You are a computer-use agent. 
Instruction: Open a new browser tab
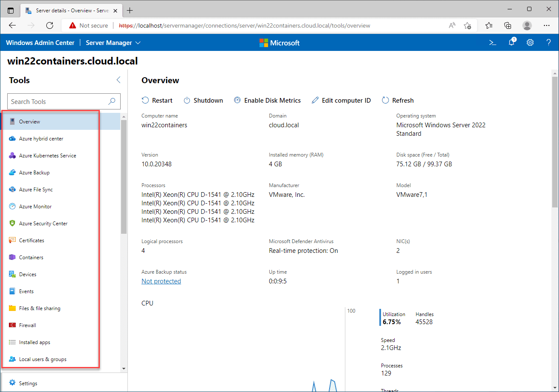(130, 10)
